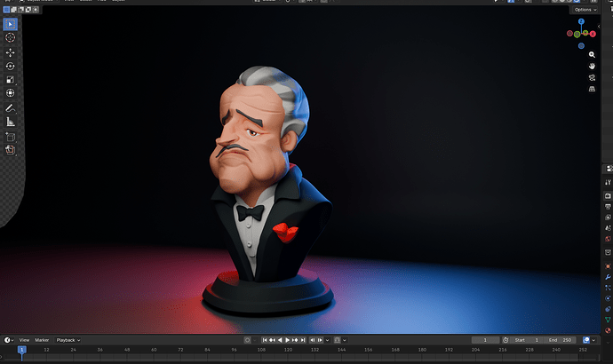Set selection mode to Intersect
The width and height of the screenshot is (613, 364).
click(x=36, y=10)
